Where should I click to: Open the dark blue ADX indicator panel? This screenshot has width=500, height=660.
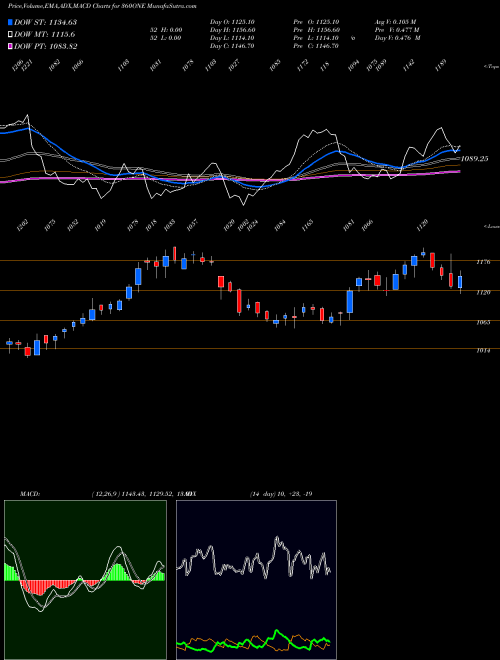point(256,580)
